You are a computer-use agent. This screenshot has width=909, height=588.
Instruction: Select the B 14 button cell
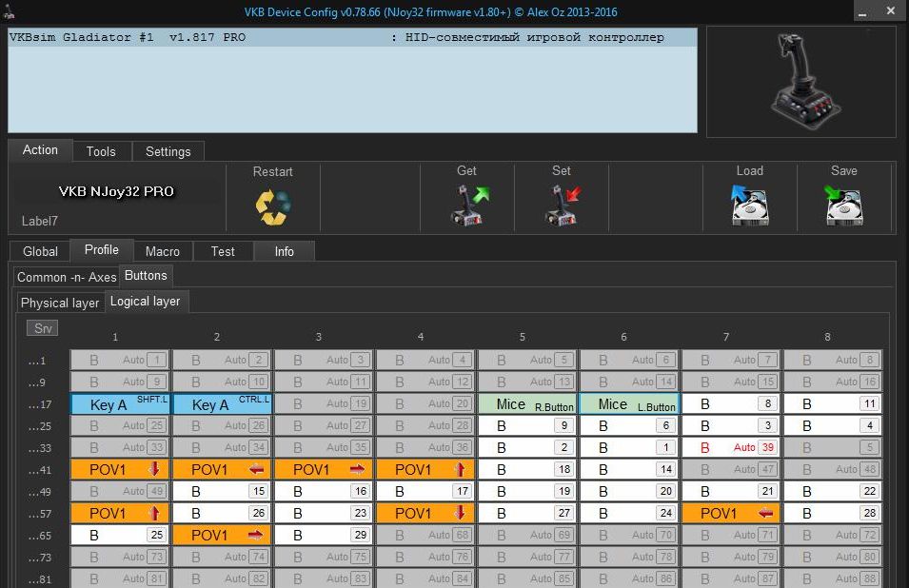point(629,469)
